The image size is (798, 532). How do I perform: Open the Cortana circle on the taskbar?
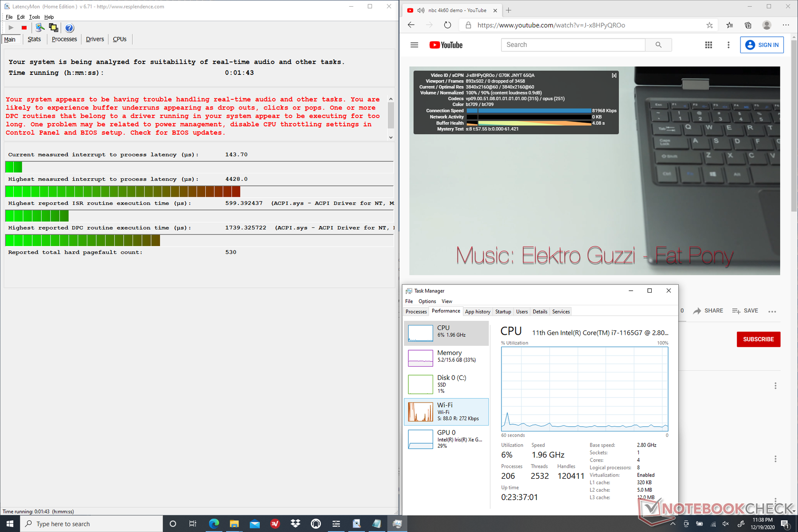tap(173, 524)
